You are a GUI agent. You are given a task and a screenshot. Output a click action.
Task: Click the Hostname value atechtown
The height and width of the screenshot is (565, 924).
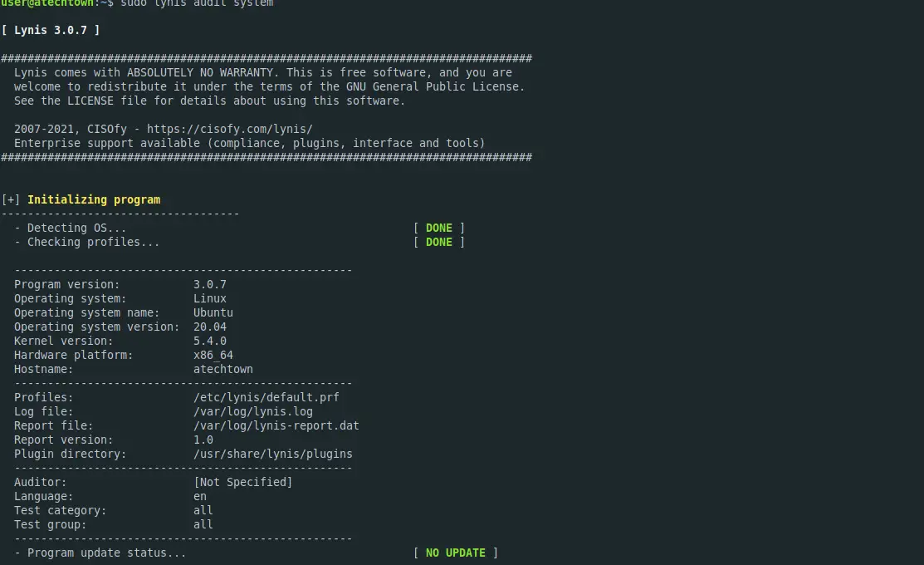coord(223,369)
